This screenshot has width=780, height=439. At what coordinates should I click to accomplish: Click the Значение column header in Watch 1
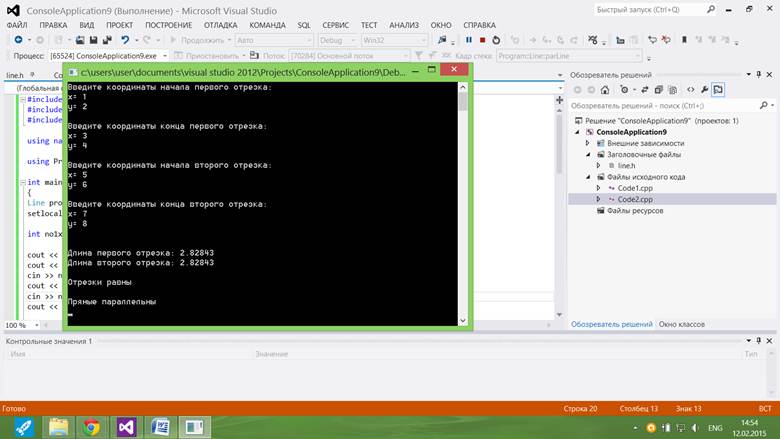pyautogui.click(x=272, y=354)
